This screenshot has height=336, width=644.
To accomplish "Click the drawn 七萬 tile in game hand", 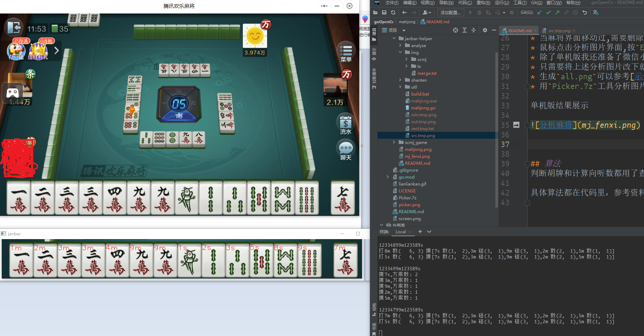I will click(x=343, y=197).
